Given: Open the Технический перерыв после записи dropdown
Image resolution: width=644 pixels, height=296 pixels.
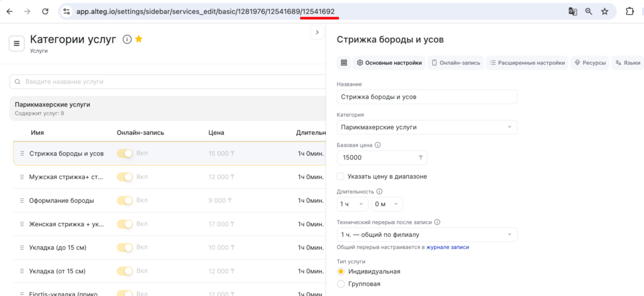Looking at the screenshot, I should coord(427,235).
